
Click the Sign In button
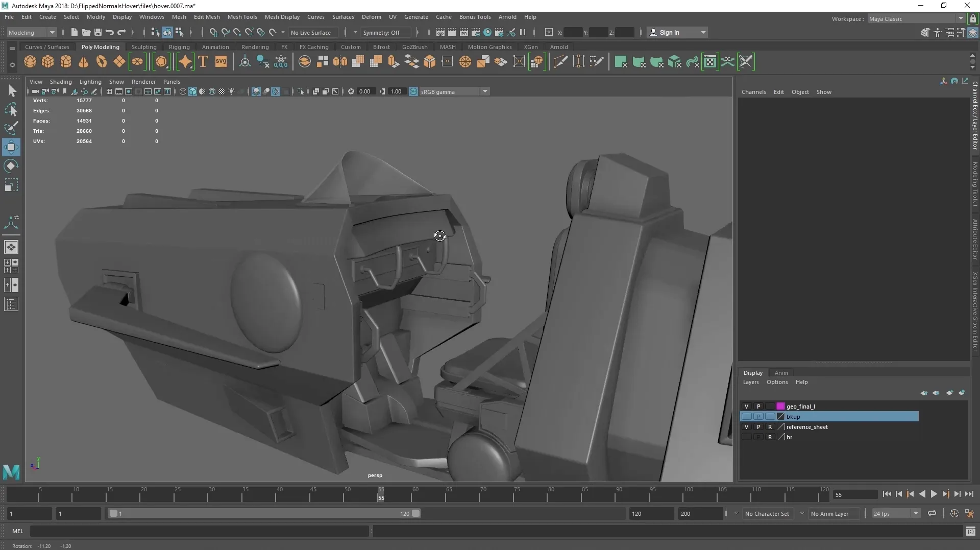click(x=669, y=32)
